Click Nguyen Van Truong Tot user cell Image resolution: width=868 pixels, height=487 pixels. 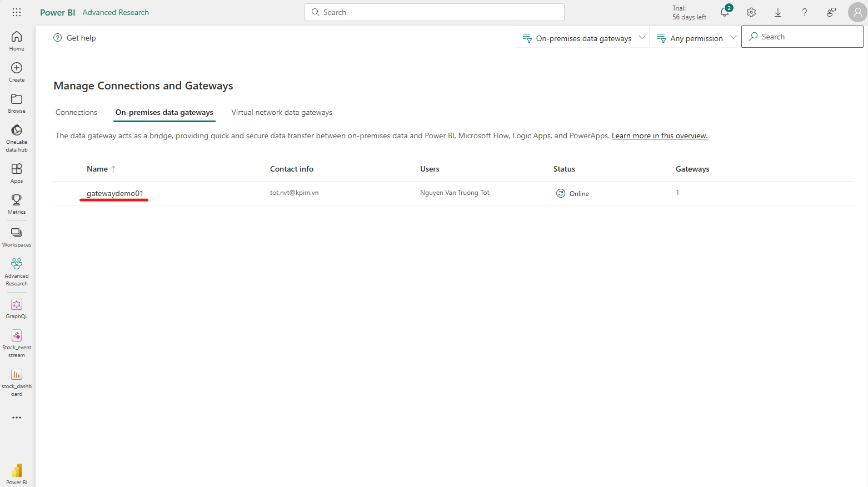(455, 193)
